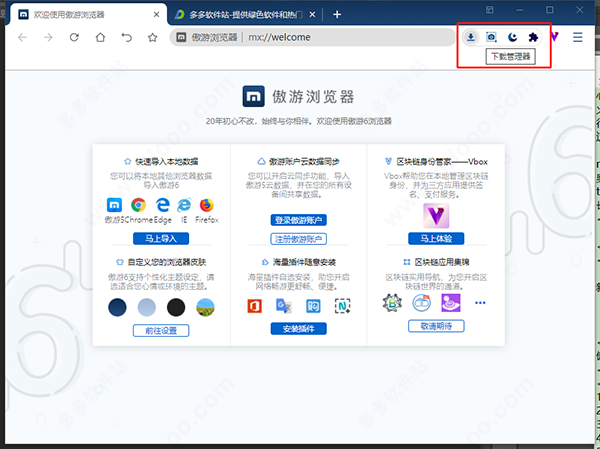
Task: Click the round blue cloud blockchain icon
Action: click(422, 303)
